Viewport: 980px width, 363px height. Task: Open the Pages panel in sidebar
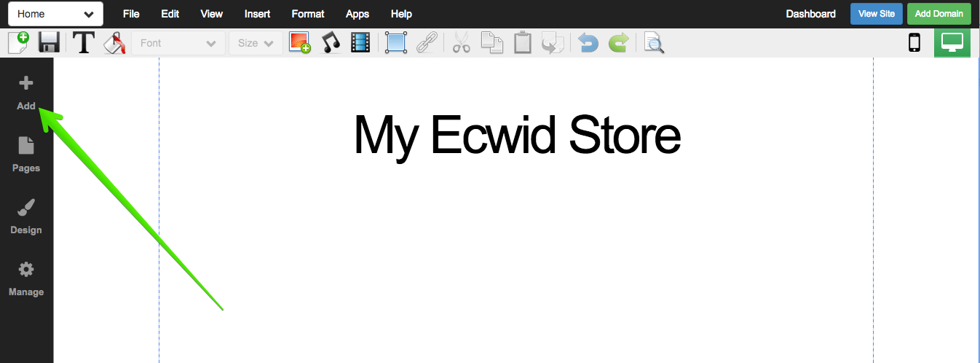26,155
